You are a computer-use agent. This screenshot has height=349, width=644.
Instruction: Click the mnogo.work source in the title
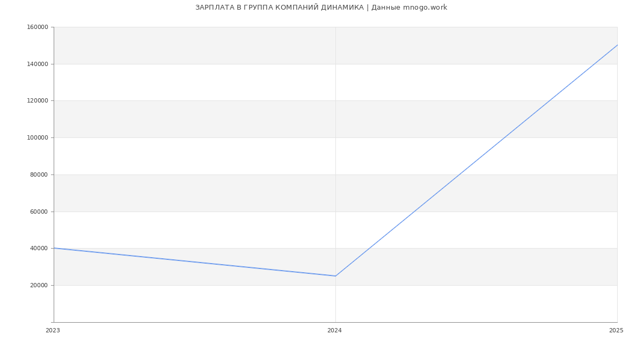(x=425, y=8)
